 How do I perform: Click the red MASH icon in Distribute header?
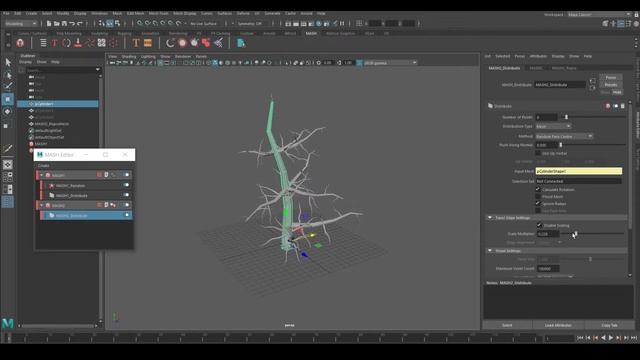point(608,106)
